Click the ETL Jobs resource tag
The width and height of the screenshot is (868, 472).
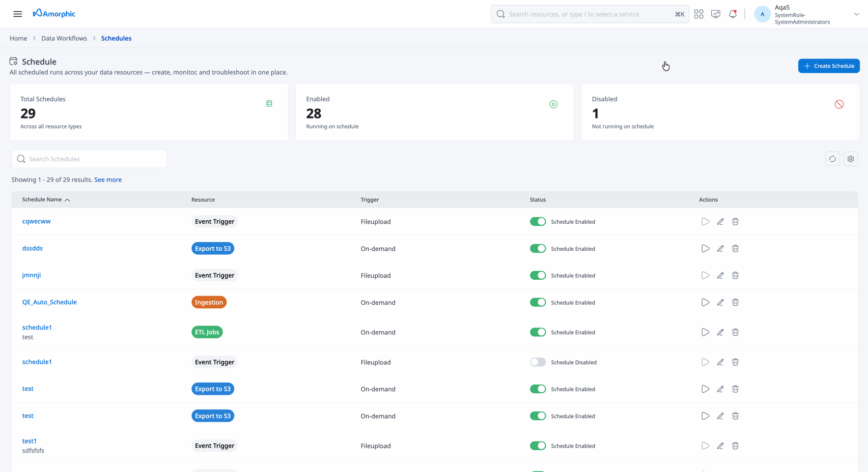point(207,332)
